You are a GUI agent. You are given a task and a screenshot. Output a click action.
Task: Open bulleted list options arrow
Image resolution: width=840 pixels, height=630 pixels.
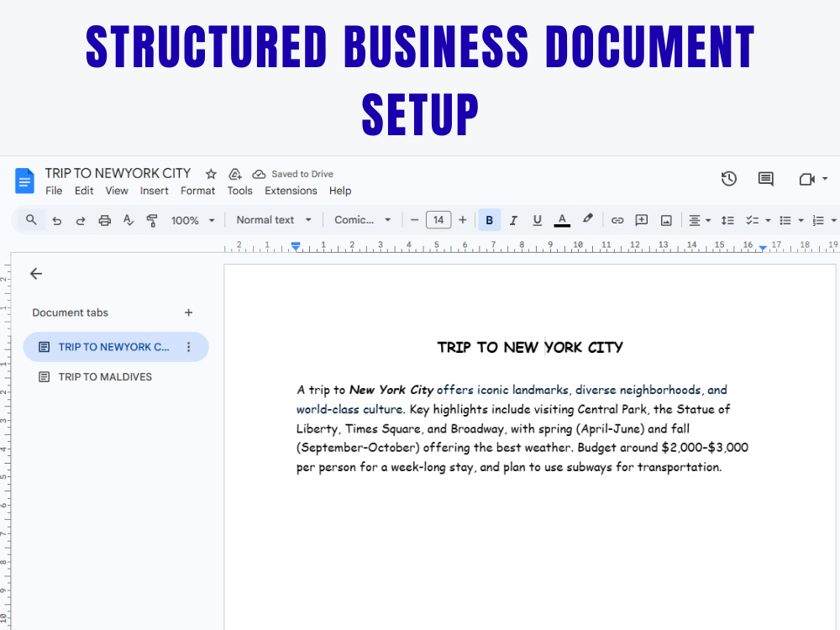click(801, 221)
